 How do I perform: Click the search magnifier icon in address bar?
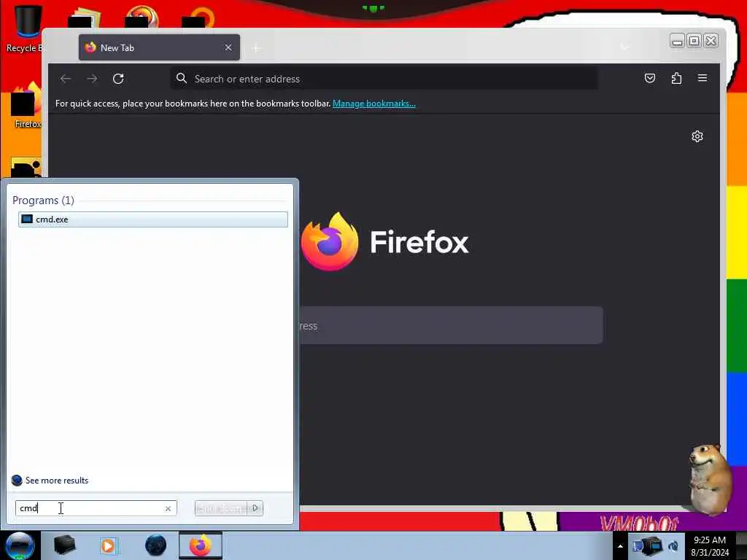pyautogui.click(x=182, y=78)
